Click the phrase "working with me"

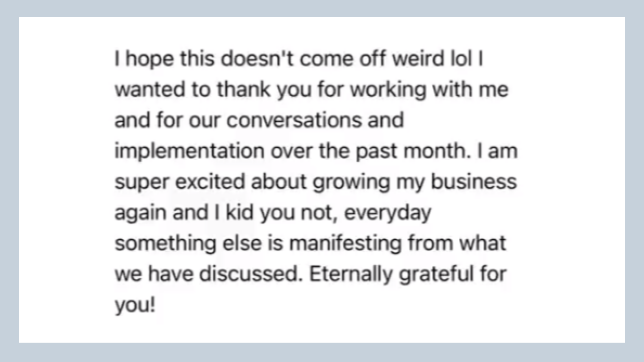(x=429, y=90)
